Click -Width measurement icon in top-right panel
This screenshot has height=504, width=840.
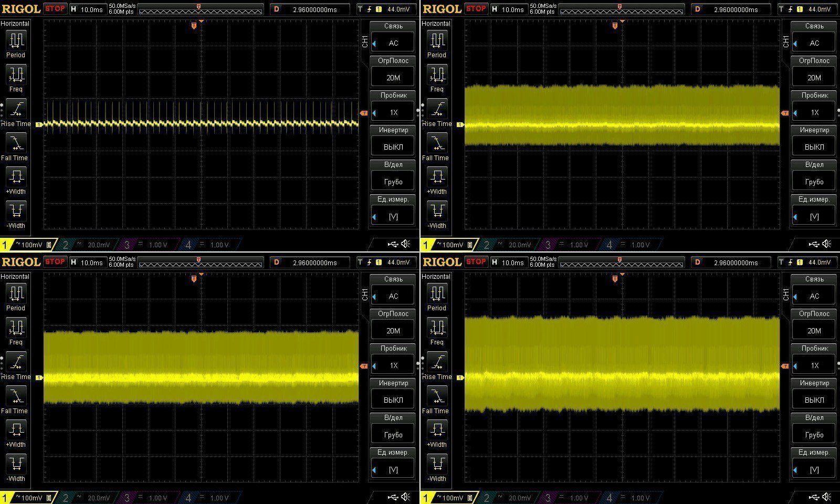tap(437, 211)
